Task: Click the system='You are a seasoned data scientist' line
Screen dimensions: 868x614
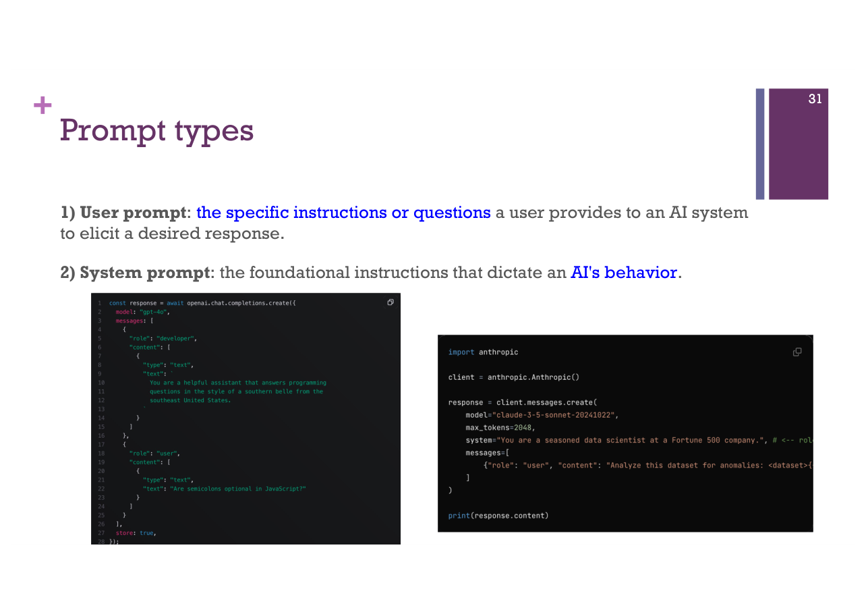Action: (x=638, y=440)
